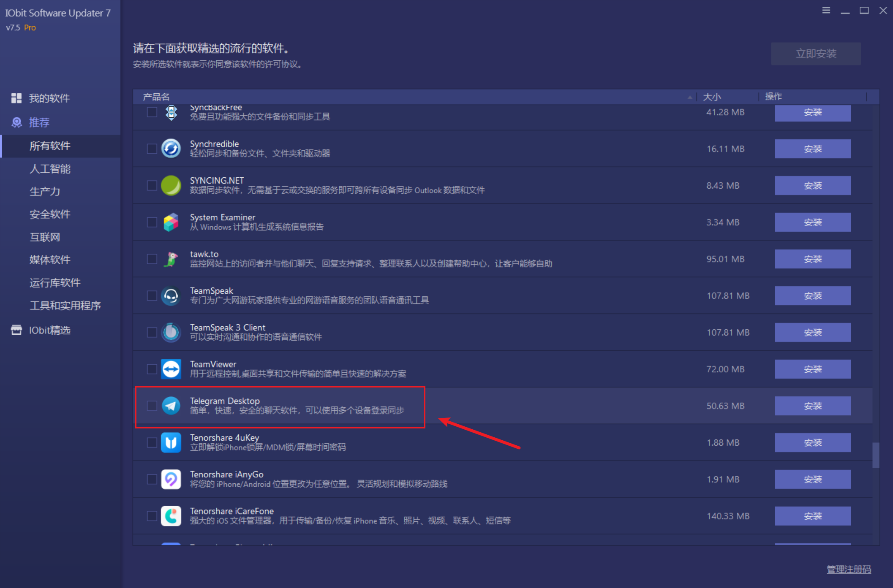Click the SYNCING.NET green icon
Viewport: 893px width, 588px height.
point(171,185)
